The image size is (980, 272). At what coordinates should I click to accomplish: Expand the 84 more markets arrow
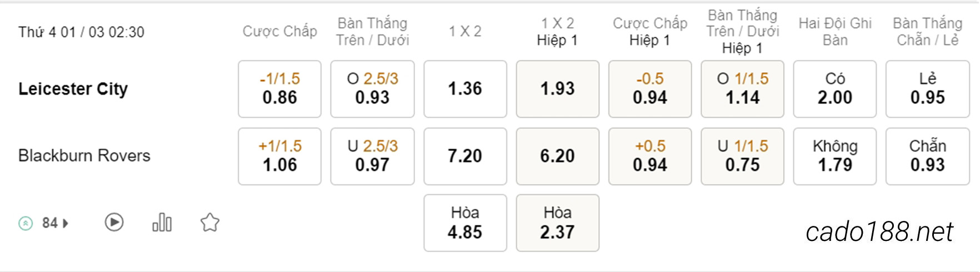(x=66, y=223)
